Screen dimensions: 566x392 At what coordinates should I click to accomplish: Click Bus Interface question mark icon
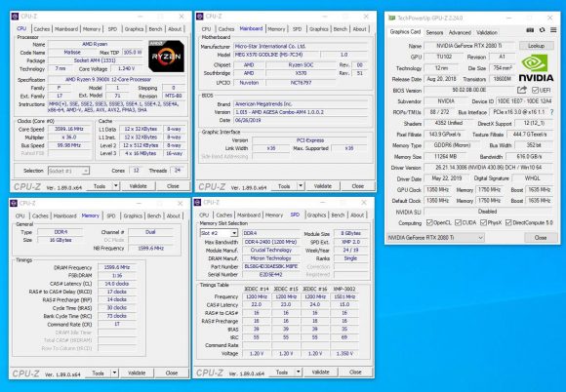click(551, 112)
